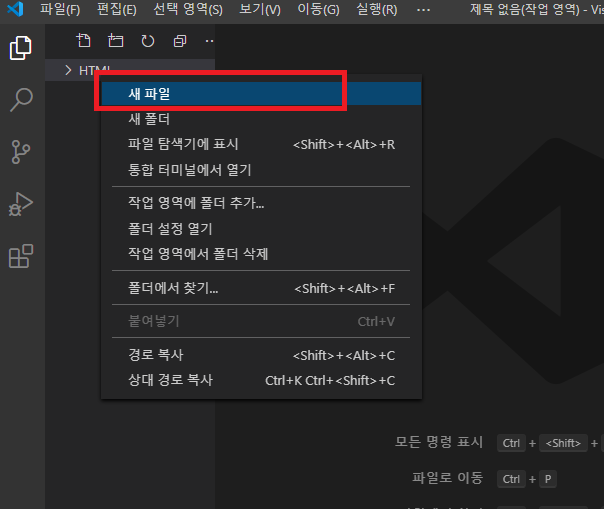The image size is (604, 509).
Task: Open the 이동(G) menu
Action: [319, 9]
